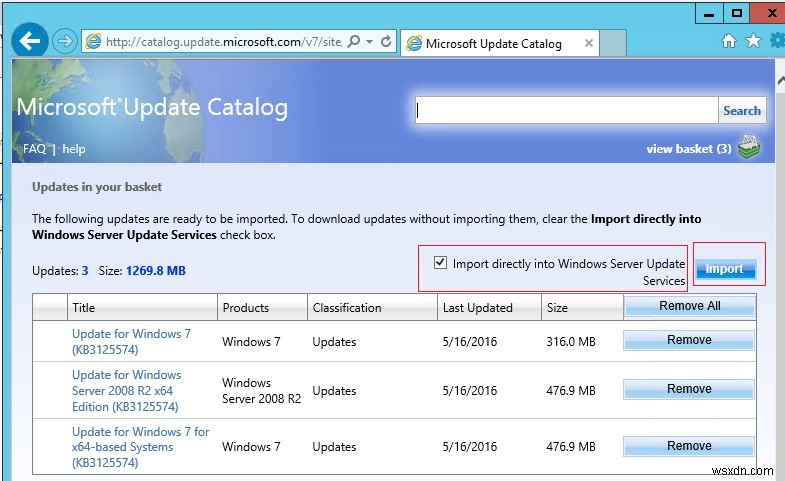This screenshot has width=785, height=481.
Task: Click the catalog search text box
Action: [567, 110]
